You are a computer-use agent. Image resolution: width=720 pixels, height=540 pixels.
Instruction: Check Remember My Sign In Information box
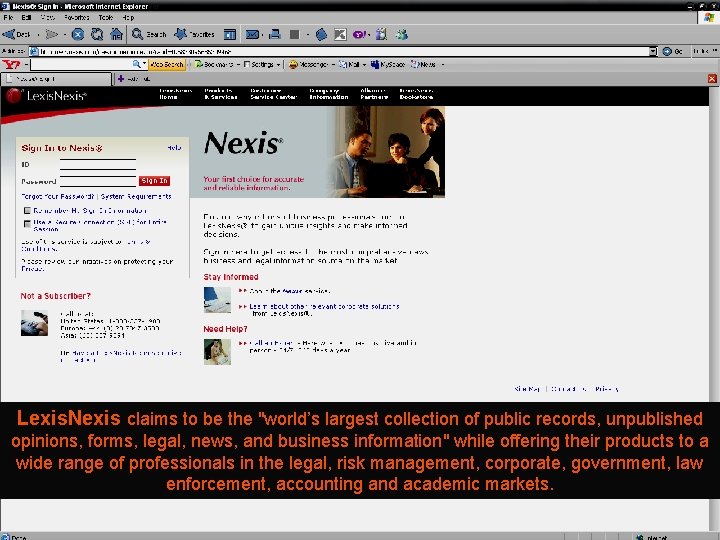27,210
